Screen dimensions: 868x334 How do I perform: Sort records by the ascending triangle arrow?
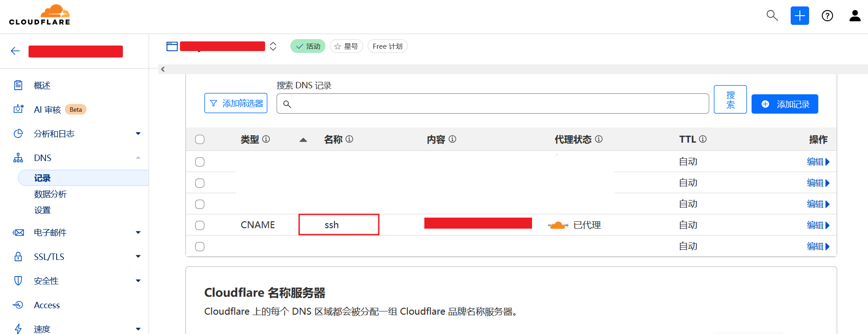pyautogui.click(x=303, y=140)
